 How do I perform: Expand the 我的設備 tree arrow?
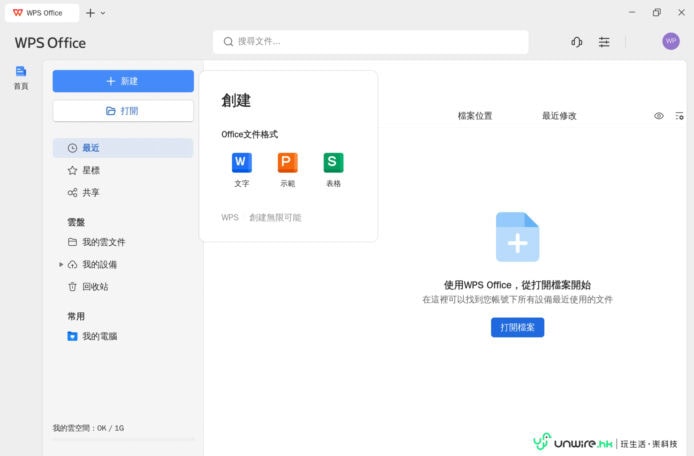coord(61,264)
